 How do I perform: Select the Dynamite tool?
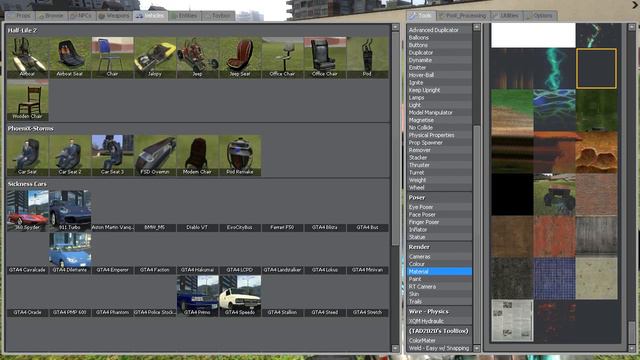pos(439,60)
